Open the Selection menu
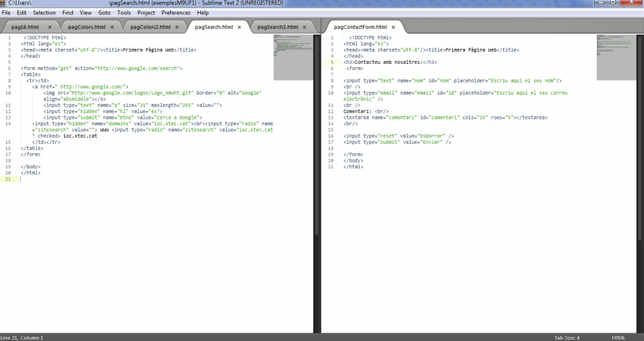644x341 pixels. [x=44, y=13]
